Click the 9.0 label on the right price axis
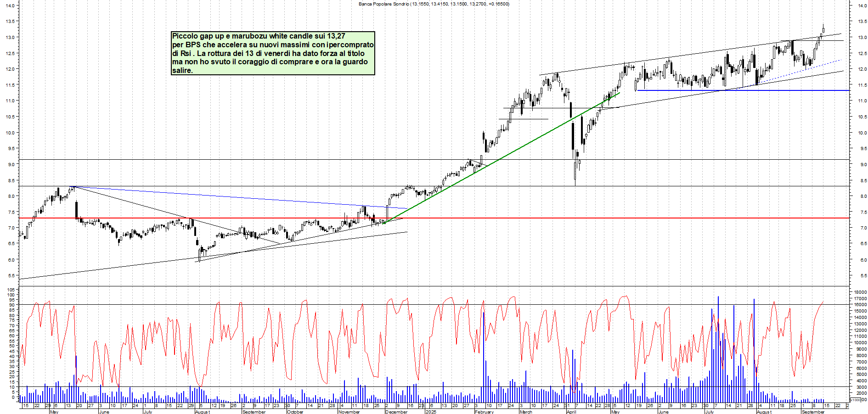This screenshot has width=868, height=414. tap(863, 164)
